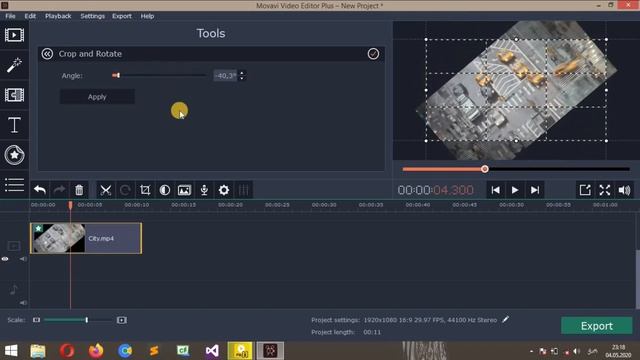Click the timeline playhead marker

tap(70, 205)
